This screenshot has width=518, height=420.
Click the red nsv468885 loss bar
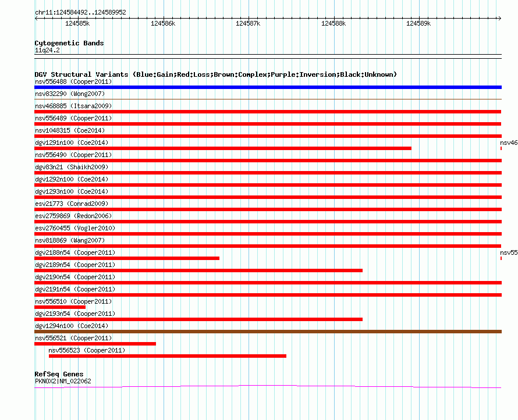point(268,112)
